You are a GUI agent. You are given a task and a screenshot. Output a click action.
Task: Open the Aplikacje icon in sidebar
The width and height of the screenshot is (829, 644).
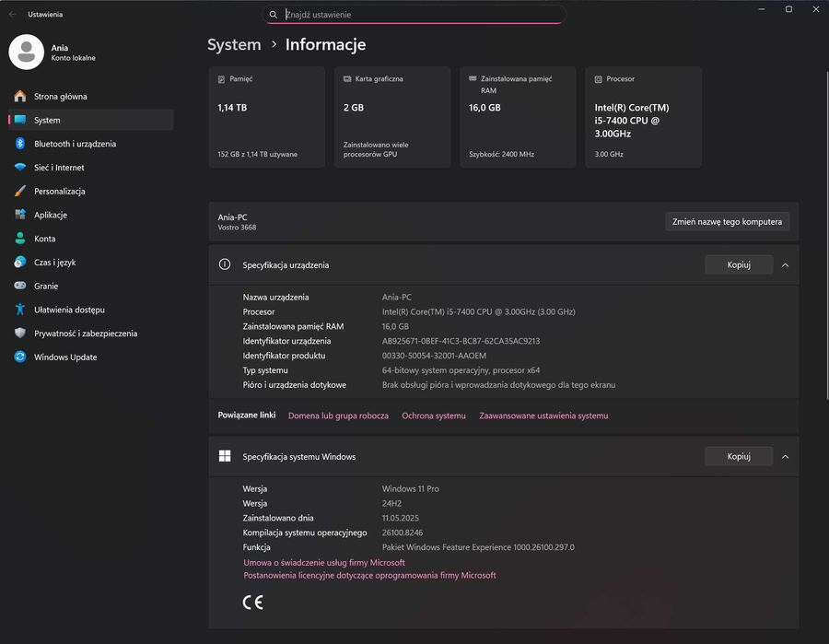click(x=20, y=215)
